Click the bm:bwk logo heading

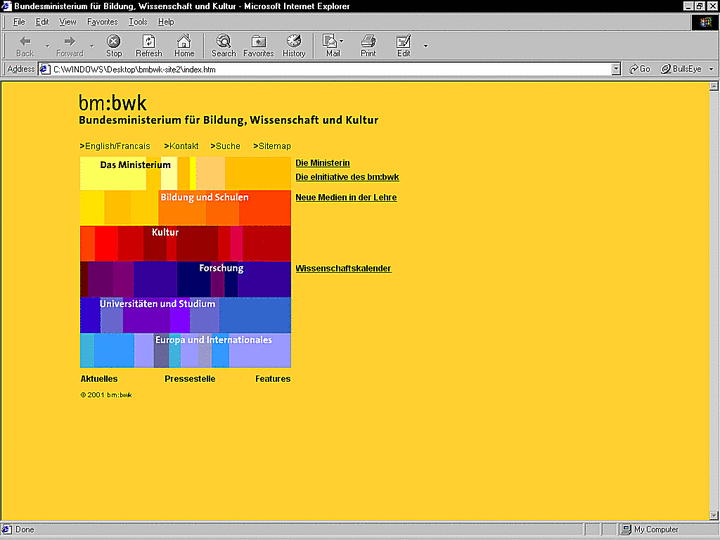(x=112, y=103)
